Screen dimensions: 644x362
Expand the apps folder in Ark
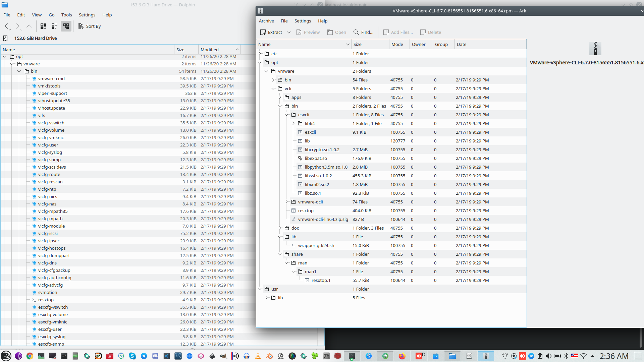(x=280, y=97)
